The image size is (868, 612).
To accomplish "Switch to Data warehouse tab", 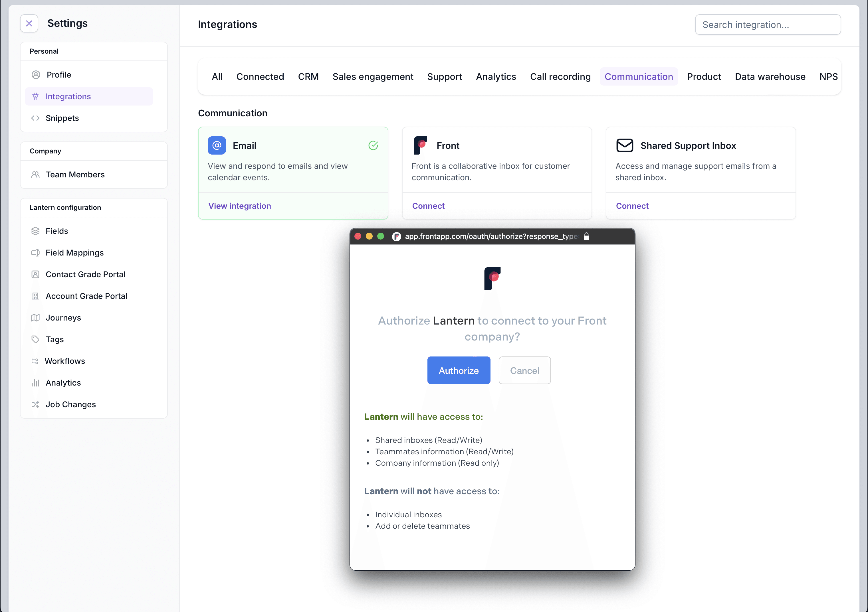I will (770, 77).
